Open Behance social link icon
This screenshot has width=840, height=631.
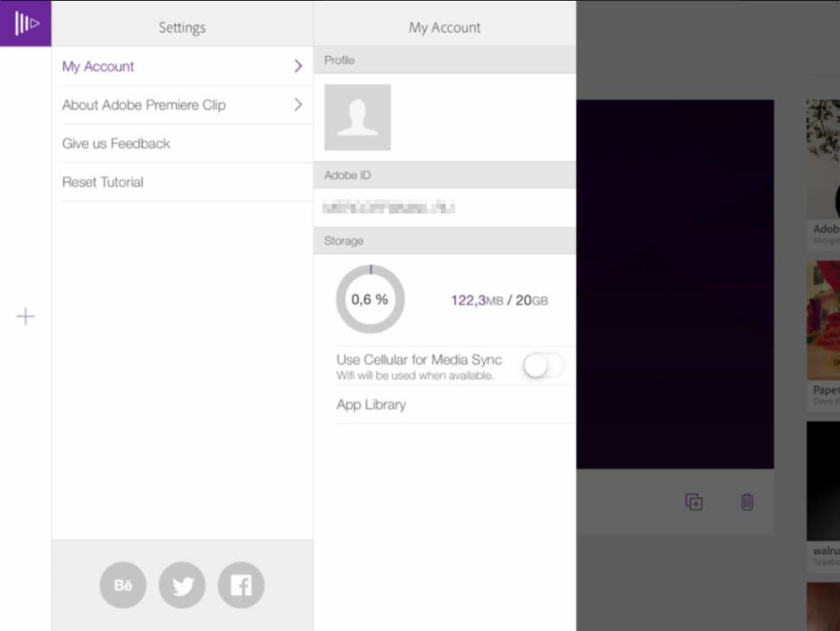122,585
